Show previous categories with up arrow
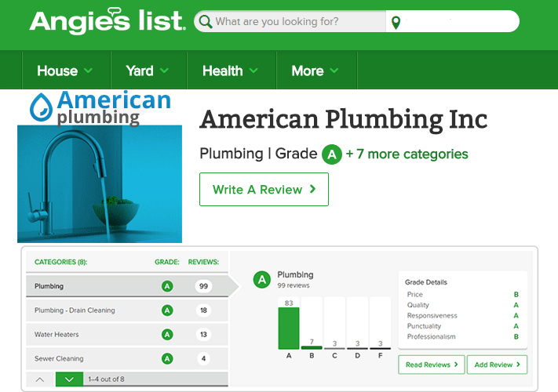 (x=40, y=379)
